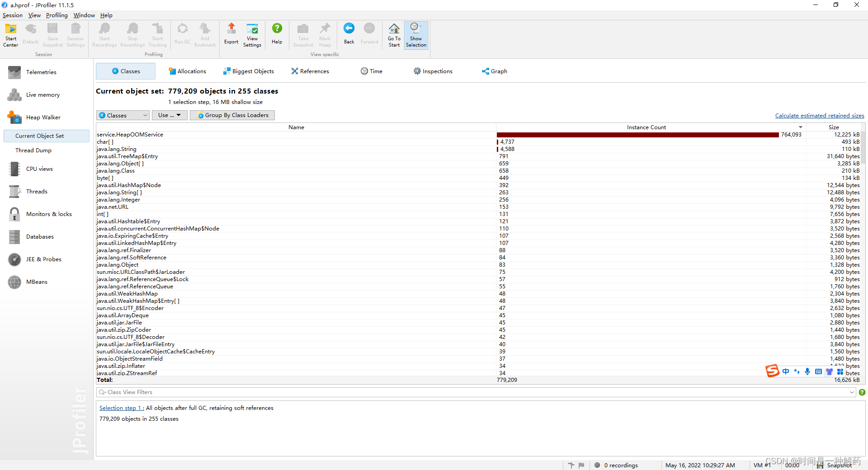Viewport: 868px width, 470px height.
Task: Open the View menu
Action: (x=34, y=15)
